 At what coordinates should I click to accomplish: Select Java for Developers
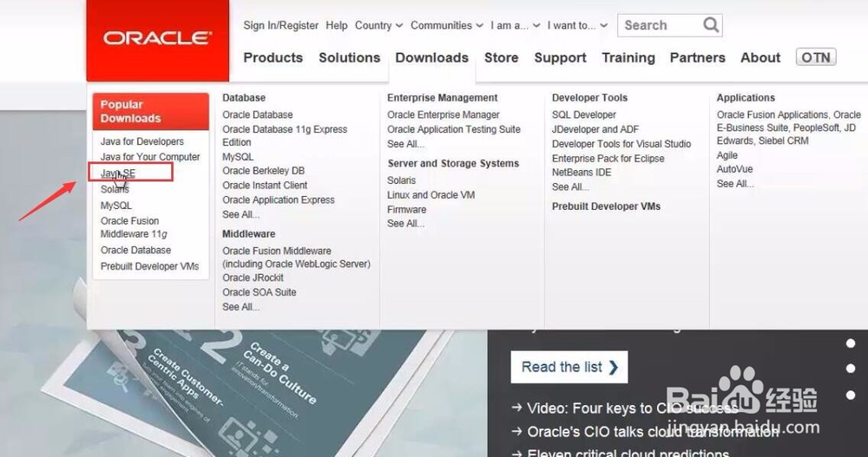point(141,141)
